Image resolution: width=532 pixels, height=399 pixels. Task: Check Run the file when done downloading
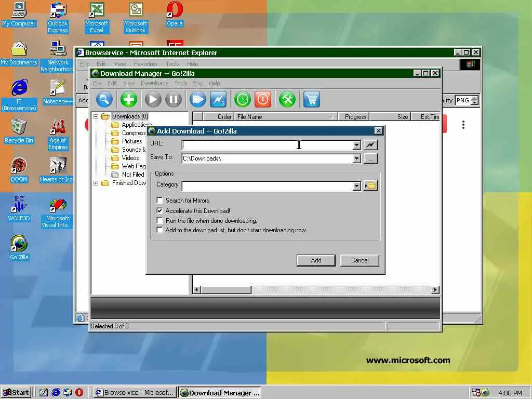(159, 220)
